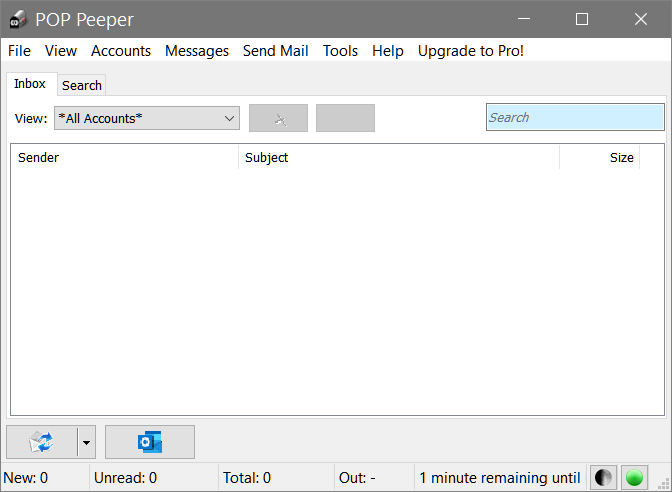Minimize the POP Peeper window
672x492 pixels.
(x=524, y=19)
